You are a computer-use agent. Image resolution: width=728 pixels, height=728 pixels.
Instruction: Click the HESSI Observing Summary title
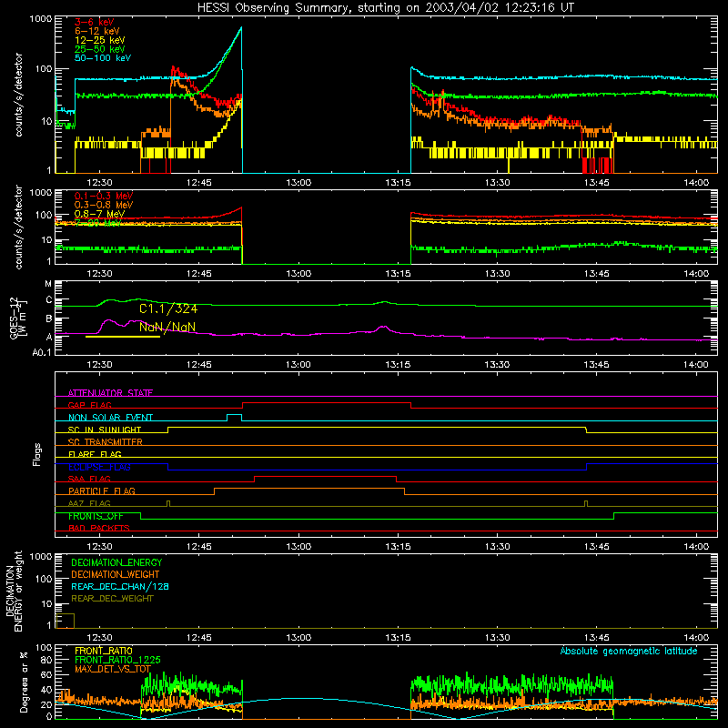point(385,8)
